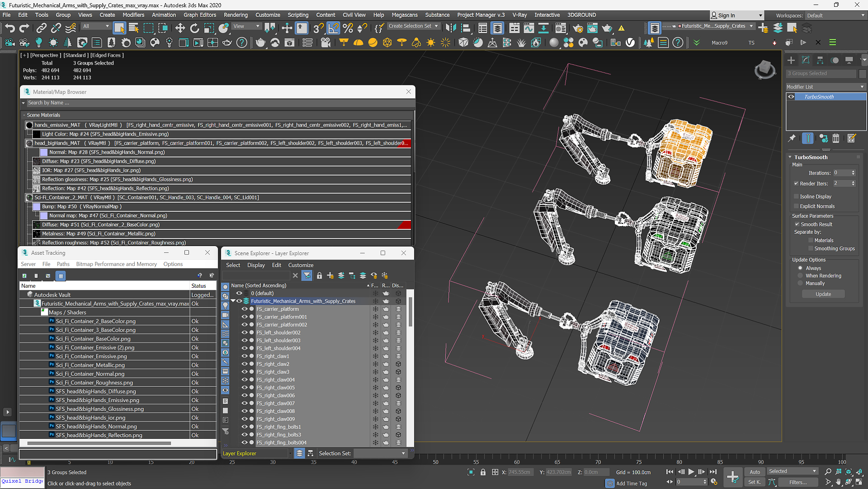Hide FS_carrier_platform layer eye icon
Image resolution: width=868 pixels, height=489 pixels.
point(245,309)
